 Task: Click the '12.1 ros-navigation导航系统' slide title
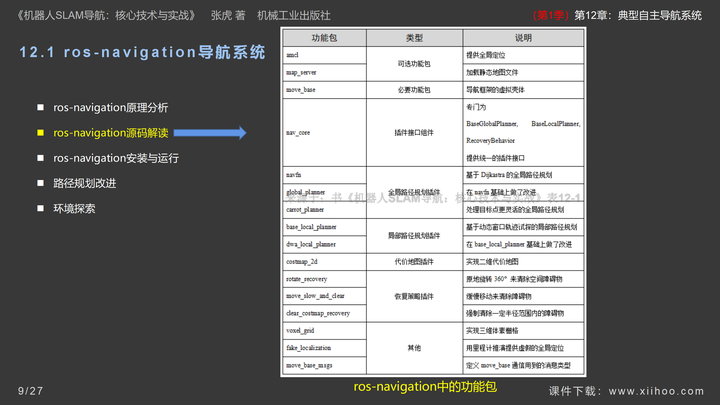(142, 52)
